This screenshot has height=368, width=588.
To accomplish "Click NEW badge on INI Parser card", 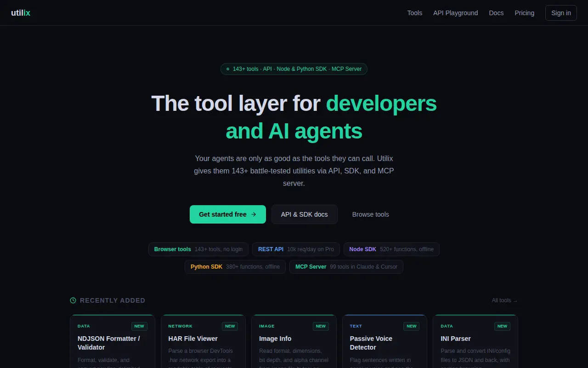I will pos(502,326).
